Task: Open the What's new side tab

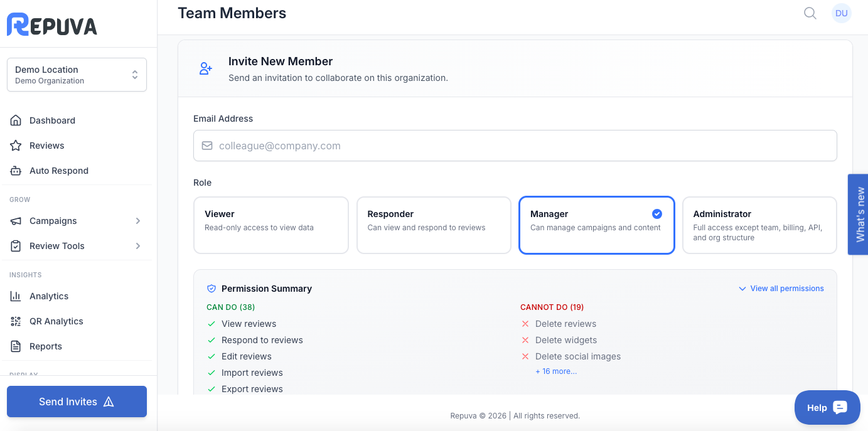Action: point(859,215)
